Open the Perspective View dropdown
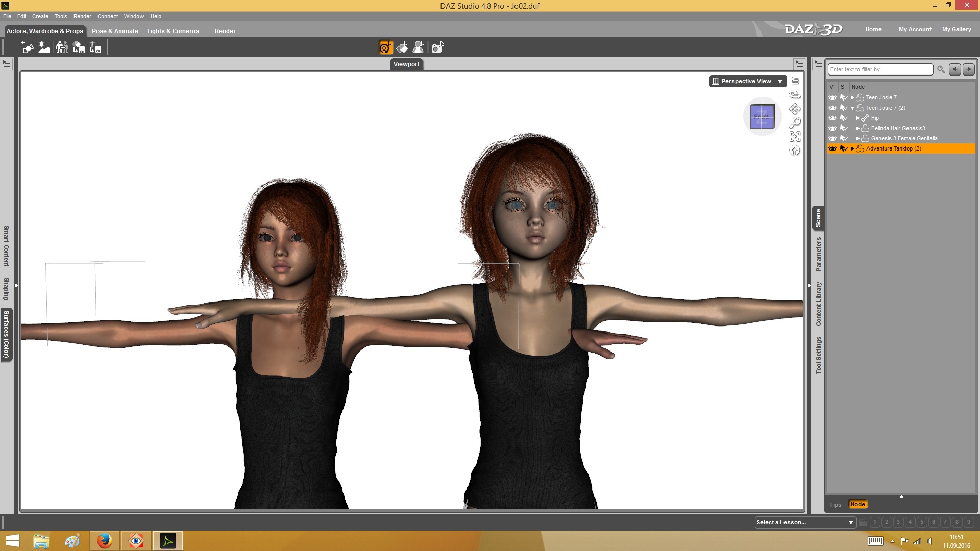This screenshot has width=980, height=551. pyautogui.click(x=780, y=81)
